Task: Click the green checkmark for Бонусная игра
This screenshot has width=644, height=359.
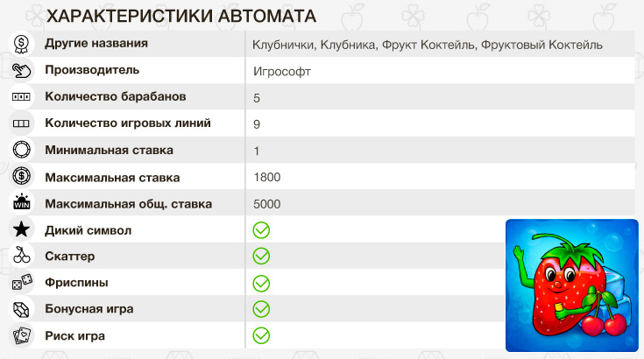Action: 261,309
